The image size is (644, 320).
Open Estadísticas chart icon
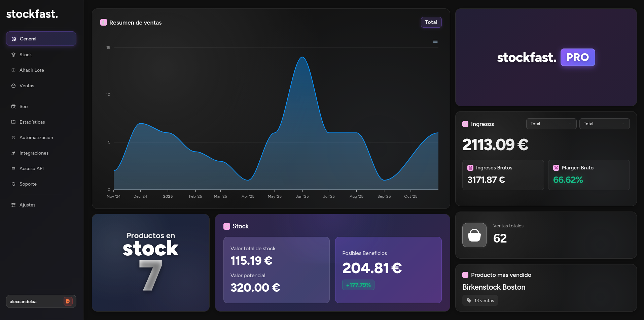coord(13,122)
